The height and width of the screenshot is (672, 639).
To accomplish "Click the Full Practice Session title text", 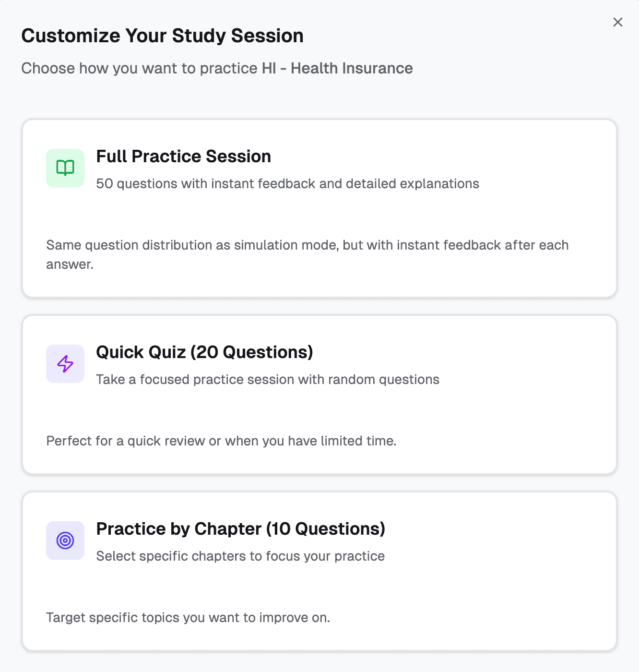I will (x=183, y=156).
